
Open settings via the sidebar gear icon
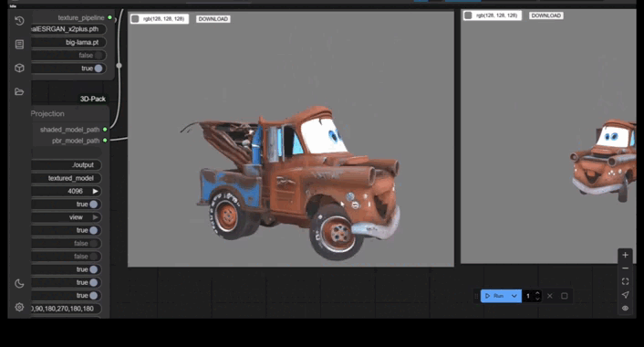(19, 307)
